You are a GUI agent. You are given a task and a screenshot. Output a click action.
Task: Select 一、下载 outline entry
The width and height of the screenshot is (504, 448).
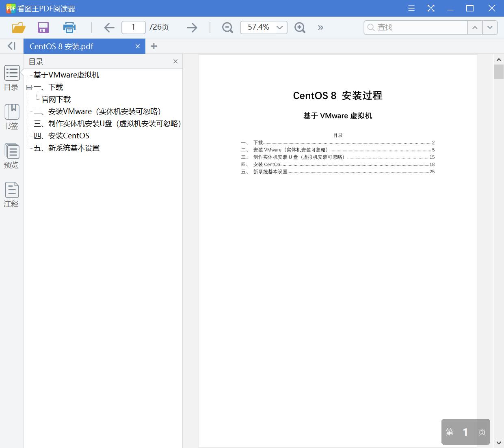tap(48, 87)
